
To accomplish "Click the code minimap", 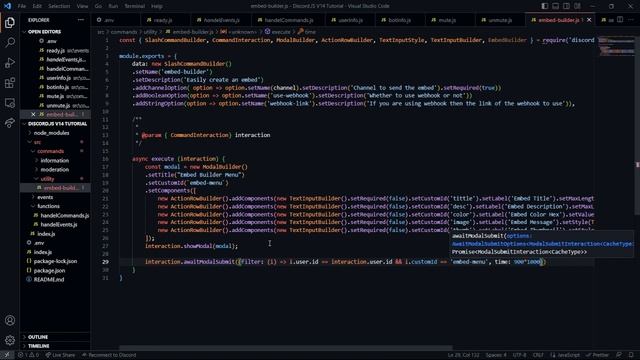I will point(616,46).
